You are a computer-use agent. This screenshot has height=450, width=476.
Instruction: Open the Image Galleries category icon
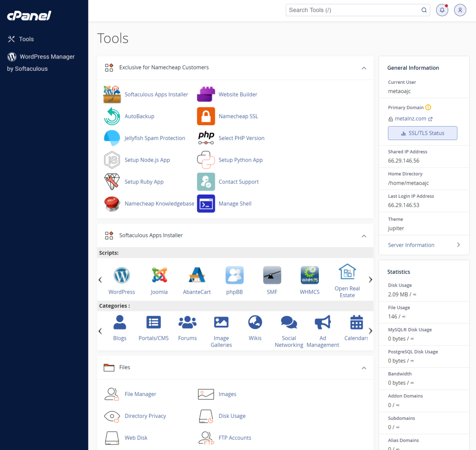point(221,322)
